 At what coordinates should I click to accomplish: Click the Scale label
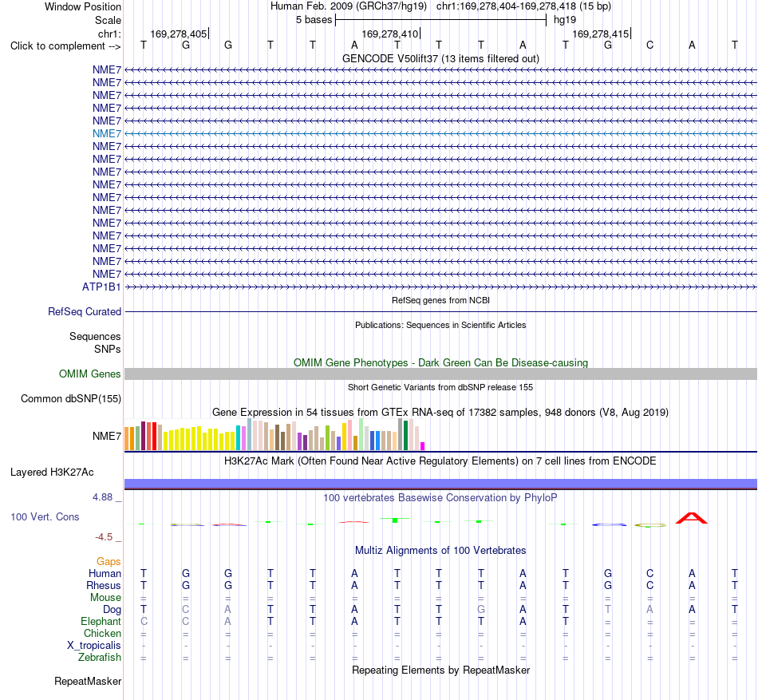(x=108, y=20)
